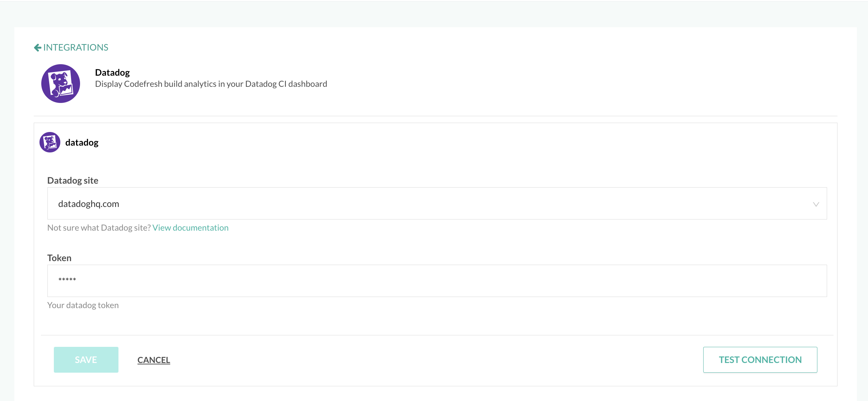Click the lowercase datadog integration name
This screenshot has width=868, height=401.
pos(82,143)
